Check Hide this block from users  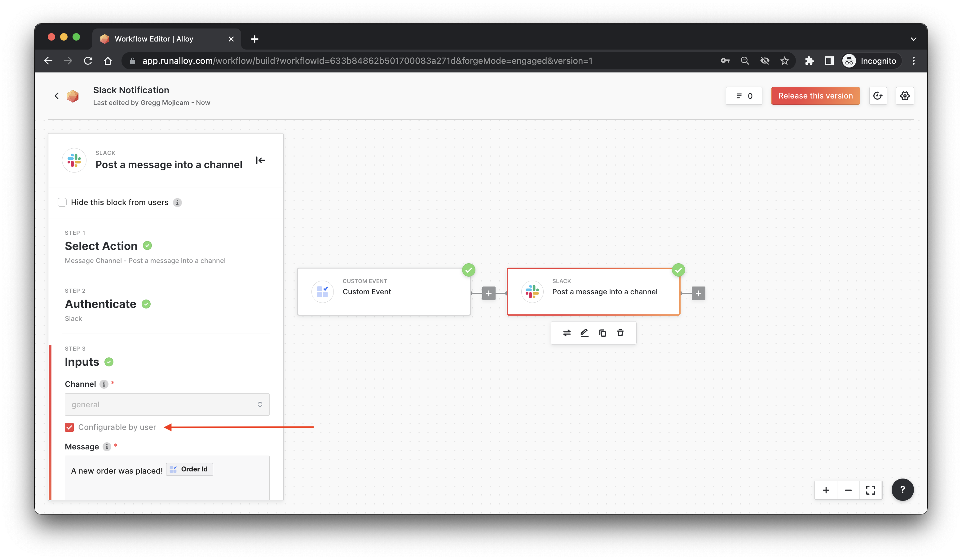[62, 202]
